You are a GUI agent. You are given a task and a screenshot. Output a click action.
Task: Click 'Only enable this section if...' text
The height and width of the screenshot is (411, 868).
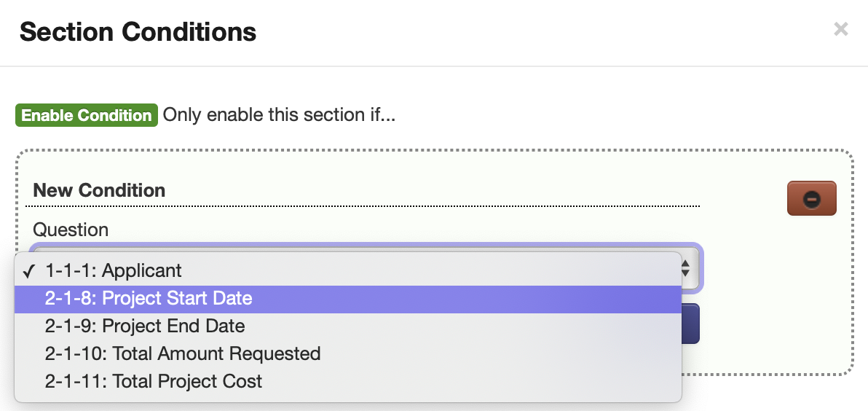(x=279, y=115)
